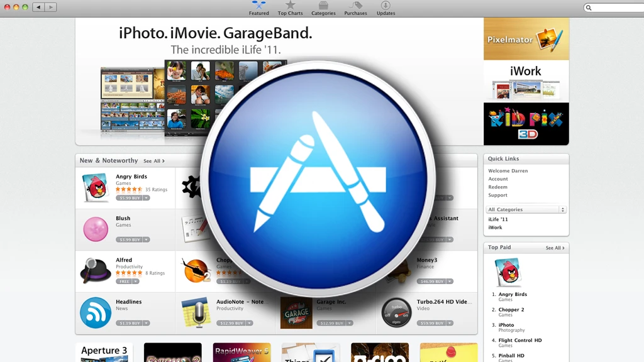Expand Angry Birds buy options arrow
The image size is (644, 362).
146,198
